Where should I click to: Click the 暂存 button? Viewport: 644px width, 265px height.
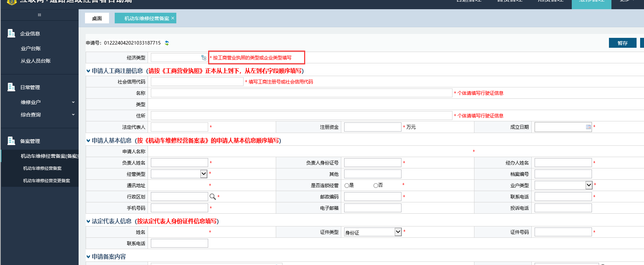pos(622,43)
